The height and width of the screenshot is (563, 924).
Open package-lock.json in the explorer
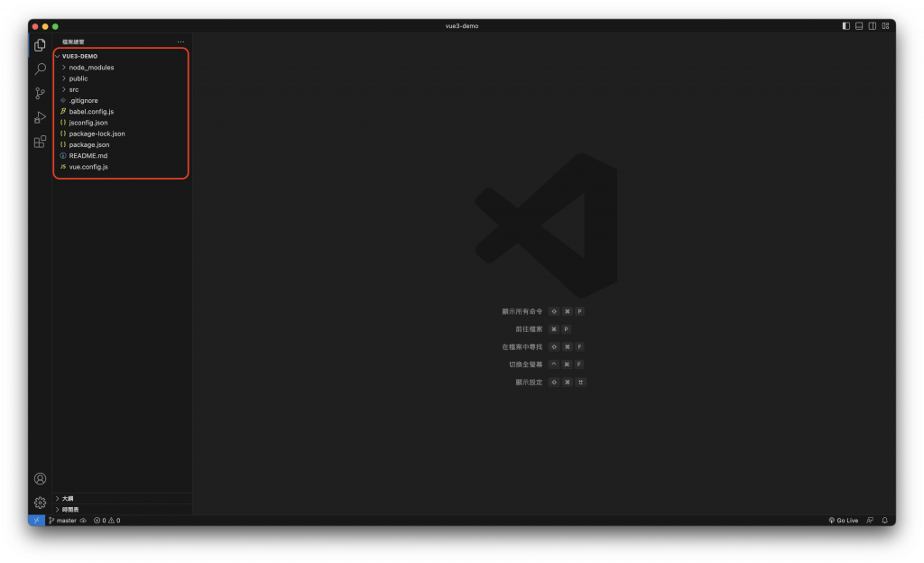(122, 134)
